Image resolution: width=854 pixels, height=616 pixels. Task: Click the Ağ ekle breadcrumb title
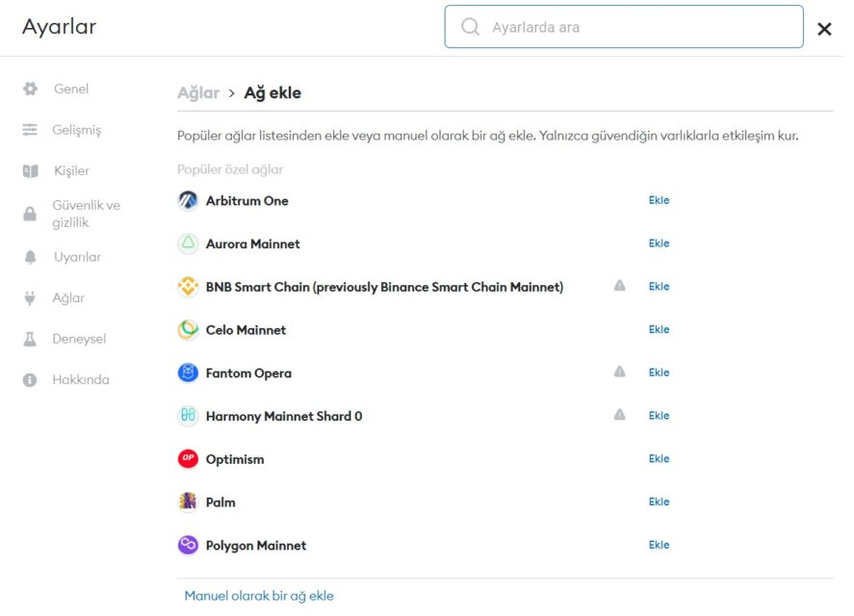point(272,93)
